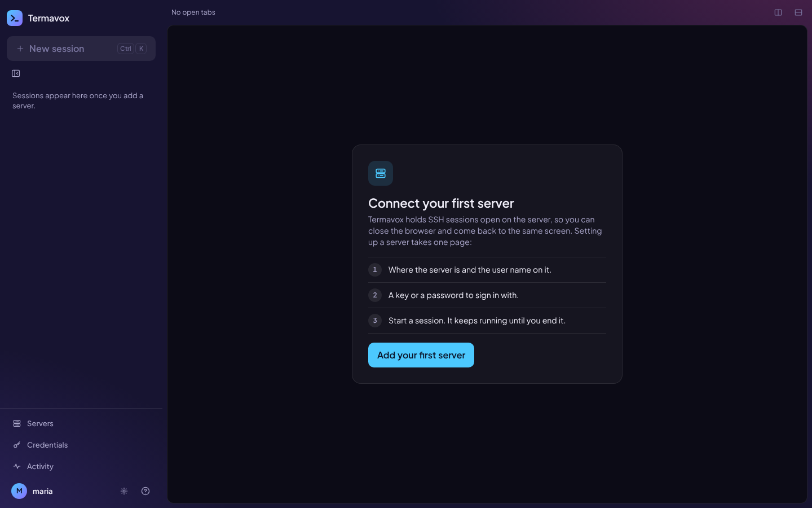Screen dimensions: 812x508
Task: Start a New session
Action: point(81,49)
